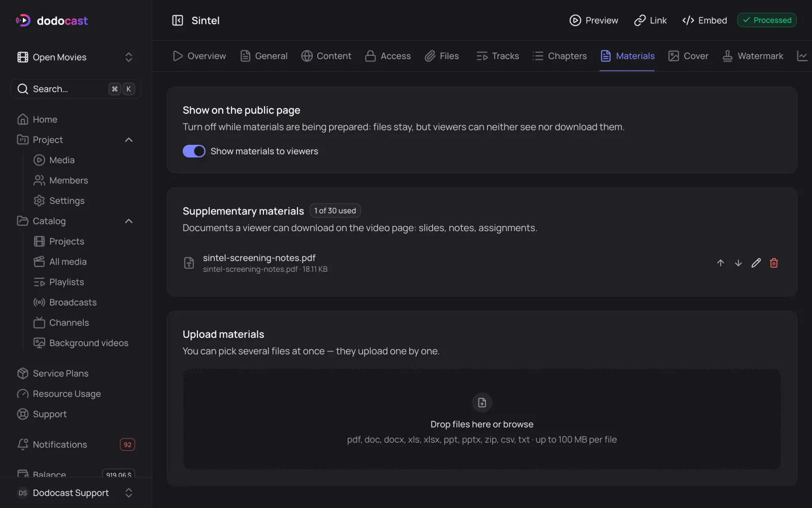
Task: Open the Access tab
Action: (x=388, y=56)
